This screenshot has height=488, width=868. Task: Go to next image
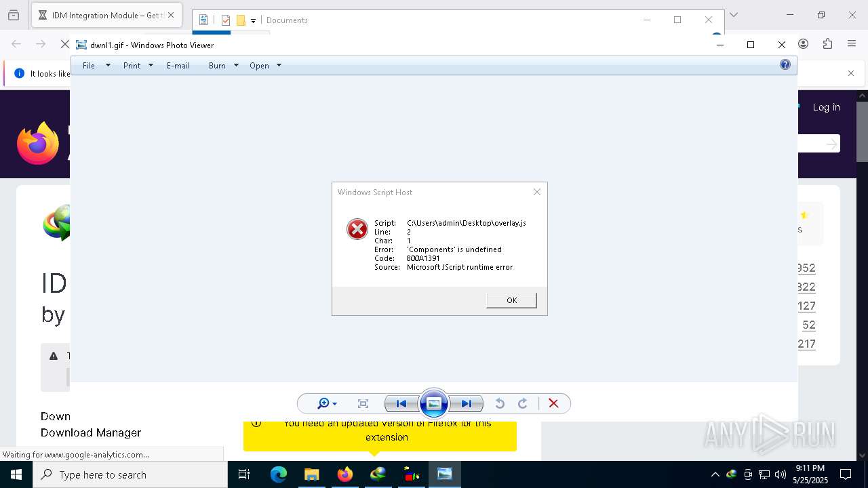pyautogui.click(x=467, y=404)
